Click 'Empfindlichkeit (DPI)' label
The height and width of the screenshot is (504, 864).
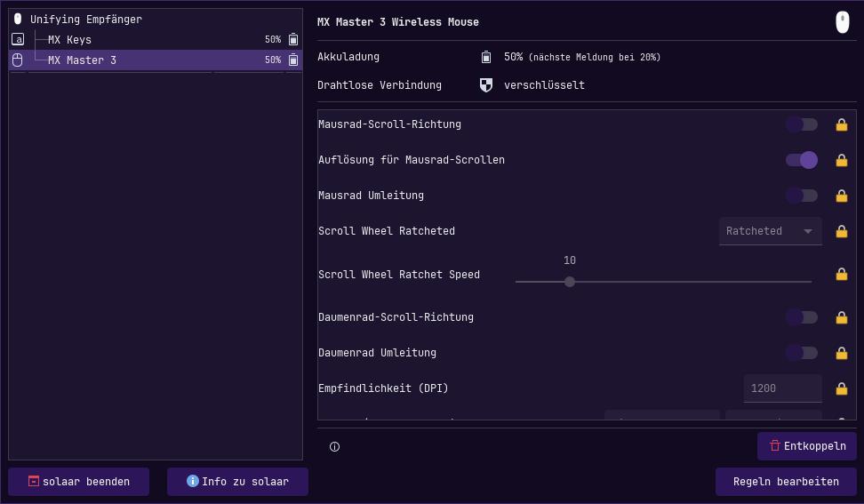click(383, 388)
